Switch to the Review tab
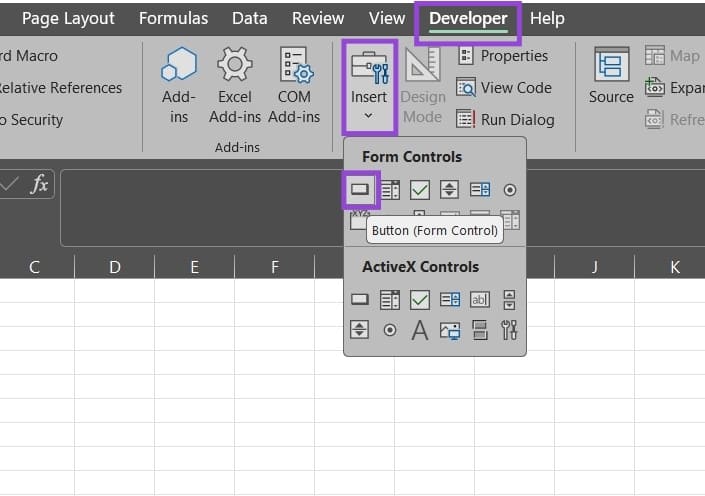The image size is (705, 496). (x=318, y=18)
